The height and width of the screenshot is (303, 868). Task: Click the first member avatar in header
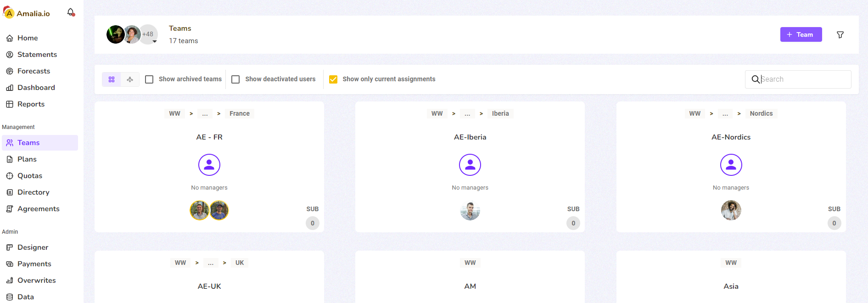coord(115,34)
